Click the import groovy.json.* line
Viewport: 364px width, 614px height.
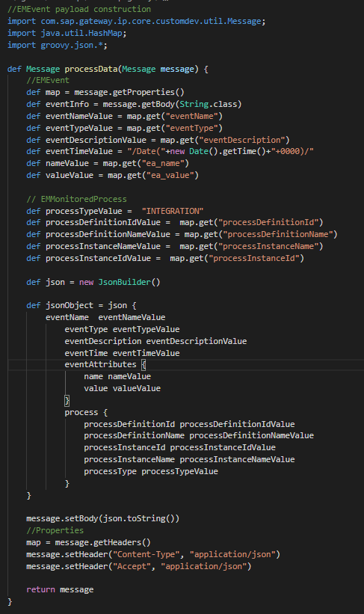click(x=58, y=45)
